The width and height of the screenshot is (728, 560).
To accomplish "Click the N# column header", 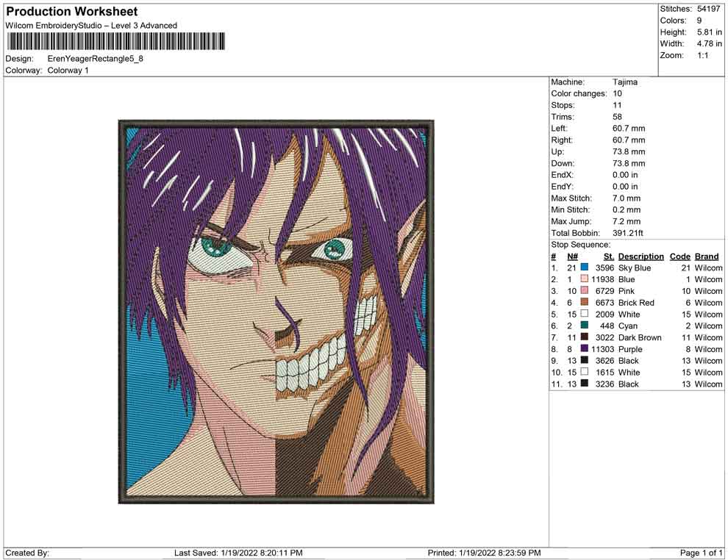I will (x=572, y=256).
